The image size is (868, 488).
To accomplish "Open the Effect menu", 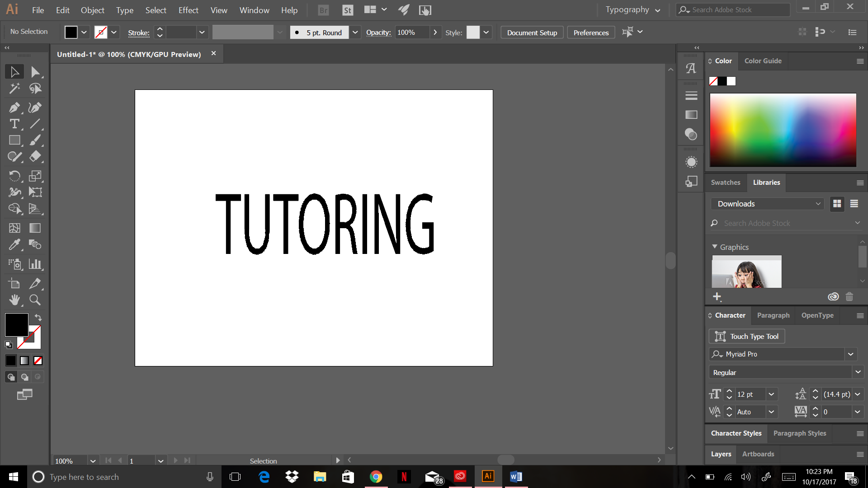I will tap(188, 10).
